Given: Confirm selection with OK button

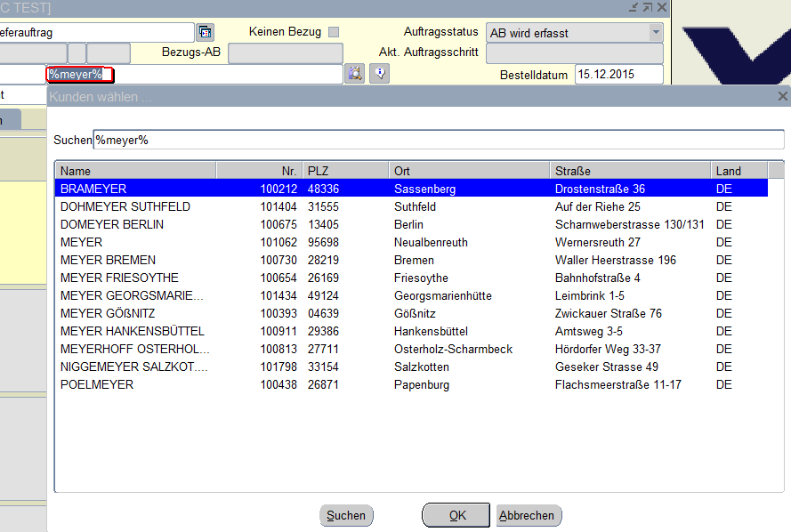Looking at the screenshot, I should (x=456, y=515).
